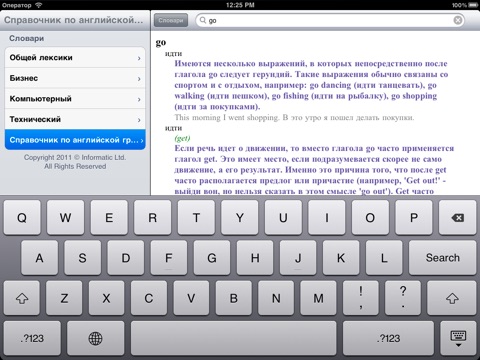Tap the left Shift arrow key
Viewport: 480px width, 360px height.
click(22, 298)
